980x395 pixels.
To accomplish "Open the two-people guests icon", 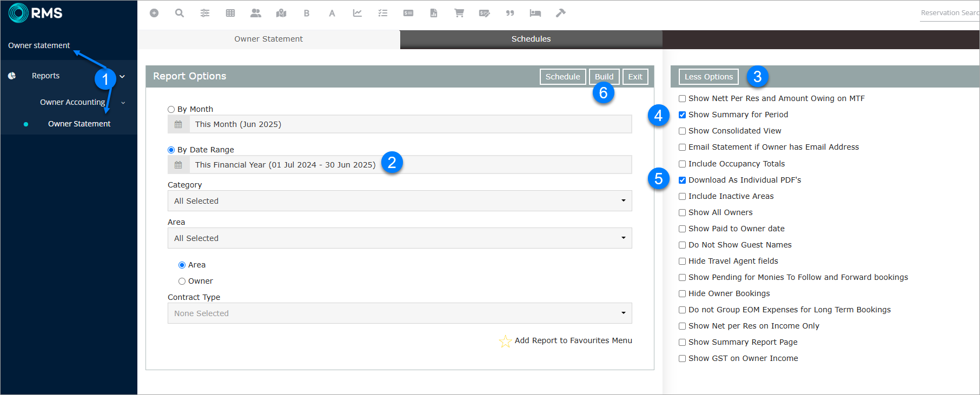I will (256, 13).
